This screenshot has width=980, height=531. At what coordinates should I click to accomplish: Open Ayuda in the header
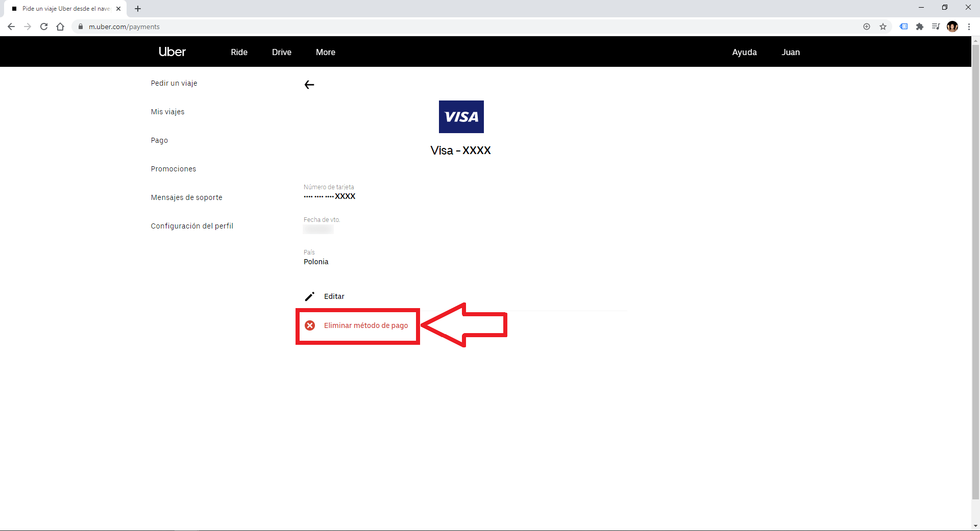pos(745,52)
